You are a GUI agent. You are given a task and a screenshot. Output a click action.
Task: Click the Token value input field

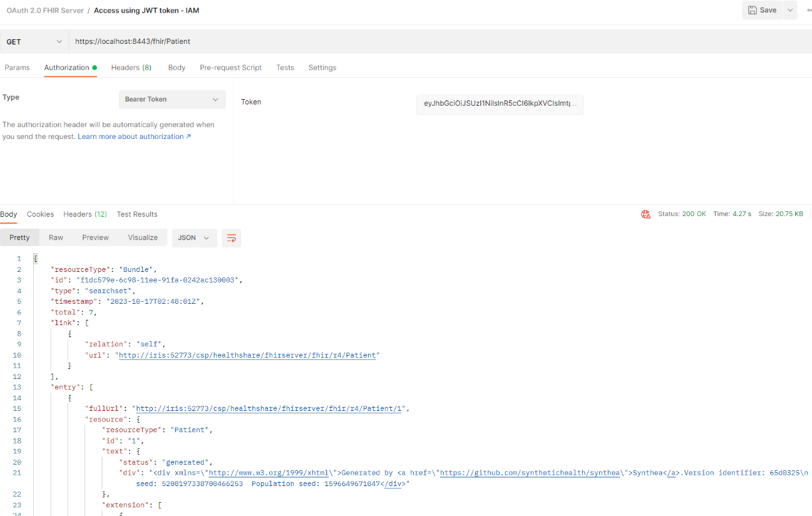tap(500, 104)
